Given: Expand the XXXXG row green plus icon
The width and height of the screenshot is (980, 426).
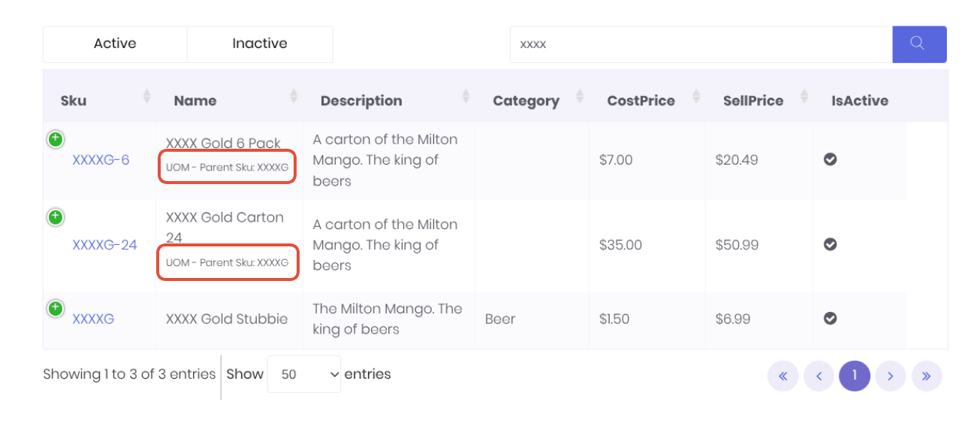Looking at the screenshot, I should click(56, 308).
